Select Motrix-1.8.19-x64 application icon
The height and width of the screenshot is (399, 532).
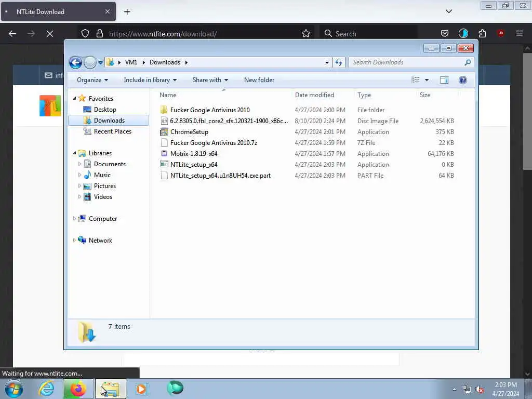(x=164, y=153)
